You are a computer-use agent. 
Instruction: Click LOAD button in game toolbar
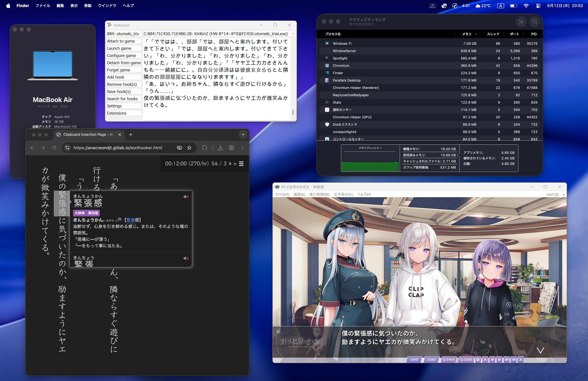point(431,360)
